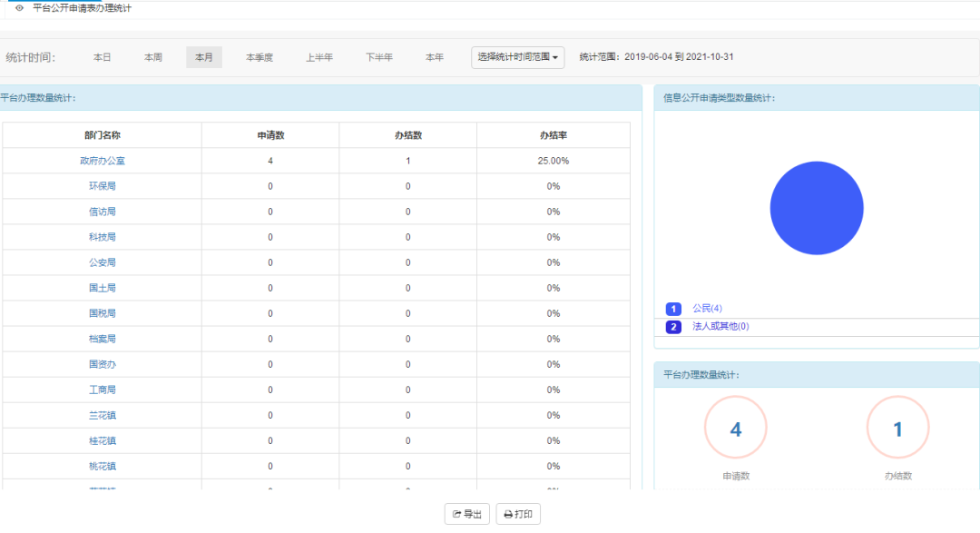Screen dimensions: 980x533
Task: Click the blue pie chart slice
Action: (816, 208)
